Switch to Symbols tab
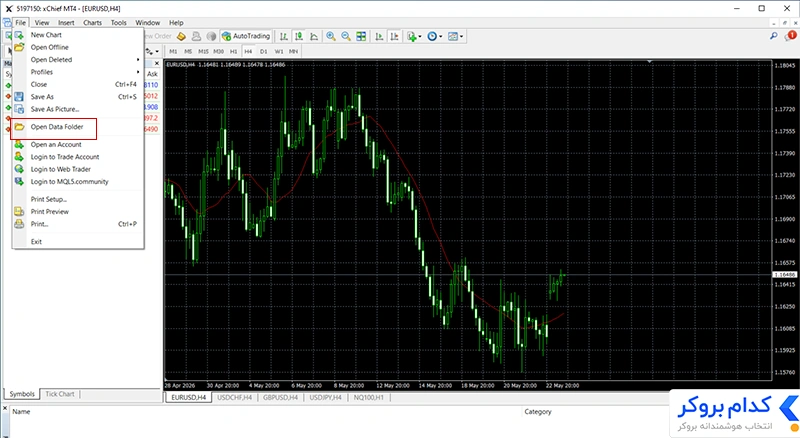Image resolution: width=800 pixels, height=438 pixels. click(22, 394)
